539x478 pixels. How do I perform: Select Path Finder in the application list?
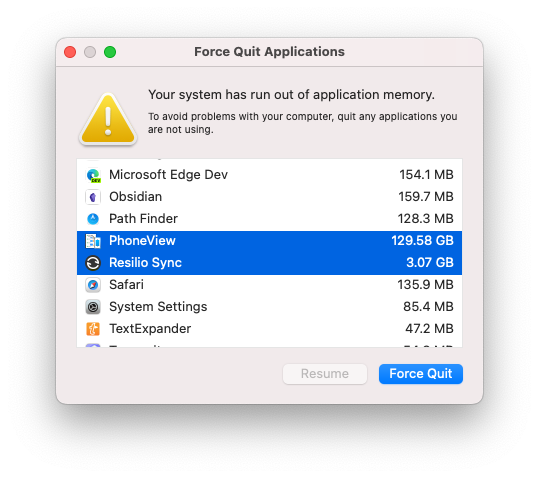270,219
